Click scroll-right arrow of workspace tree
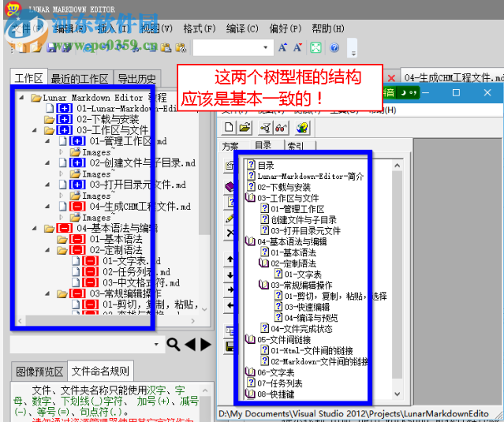 [192, 320]
